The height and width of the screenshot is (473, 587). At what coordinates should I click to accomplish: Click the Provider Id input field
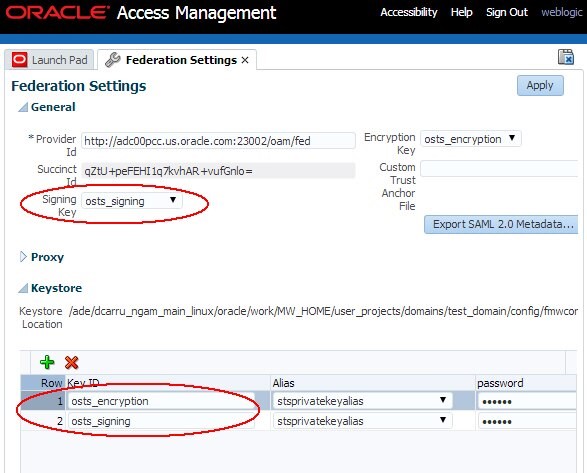tap(218, 141)
